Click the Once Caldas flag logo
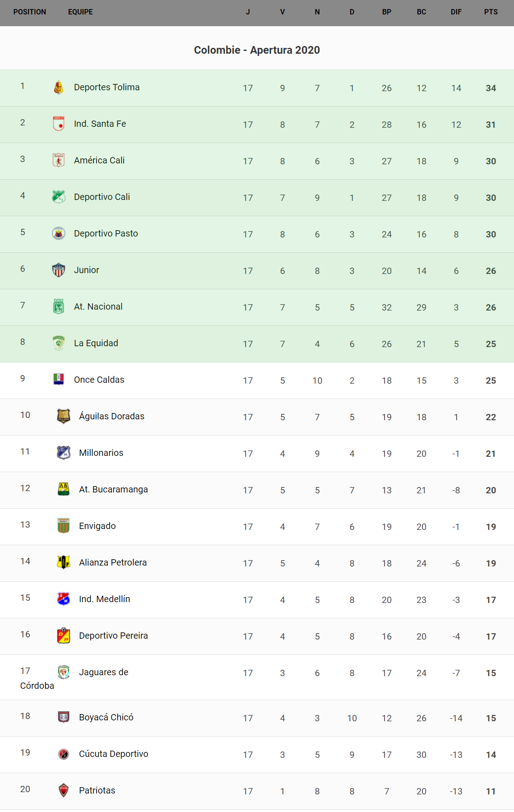The width and height of the screenshot is (514, 812). pos(59,380)
